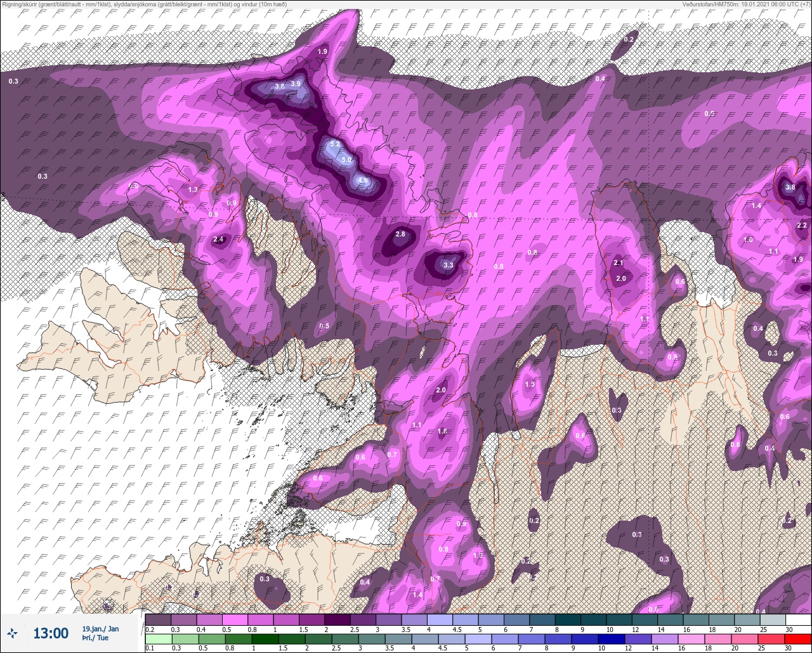
Task: Click the 3.9 precipitation value on the map
Action: (x=296, y=84)
